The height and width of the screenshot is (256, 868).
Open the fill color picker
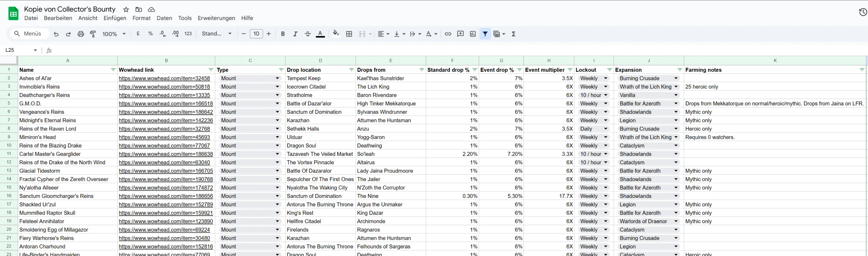tap(336, 34)
